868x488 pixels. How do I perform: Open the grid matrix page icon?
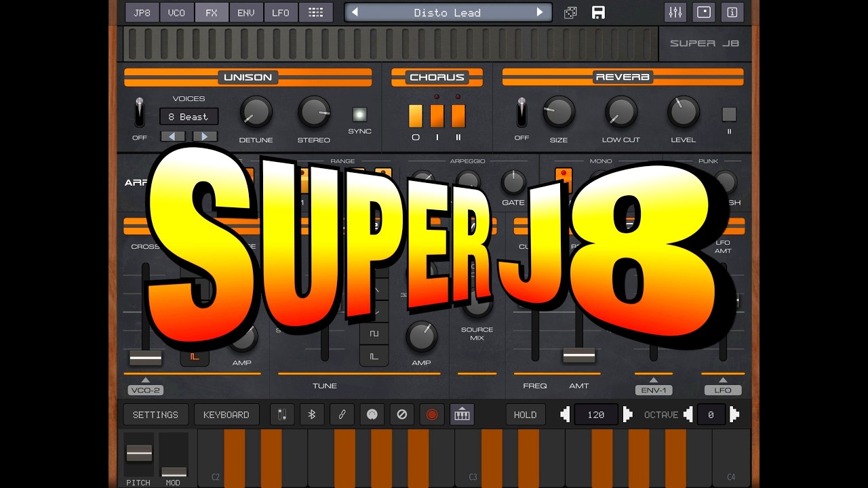[x=315, y=12]
